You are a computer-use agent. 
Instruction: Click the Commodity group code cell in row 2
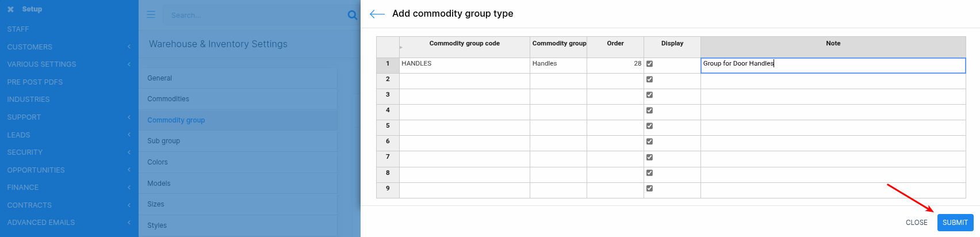click(x=464, y=79)
